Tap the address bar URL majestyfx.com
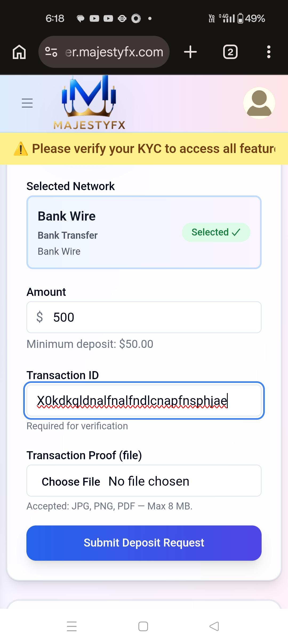The height and width of the screenshot is (644, 288). [114, 52]
